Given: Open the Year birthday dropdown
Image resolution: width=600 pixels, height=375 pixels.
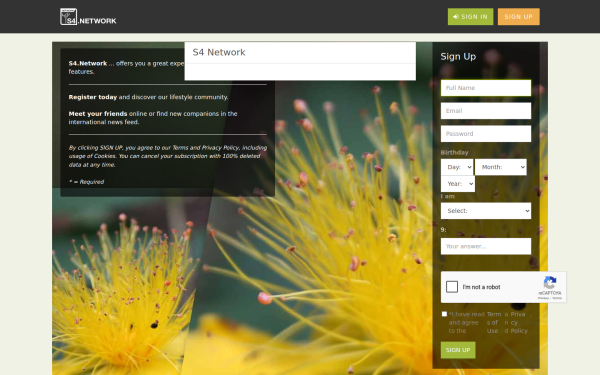Looking at the screenshot, I should click(458, 184).
